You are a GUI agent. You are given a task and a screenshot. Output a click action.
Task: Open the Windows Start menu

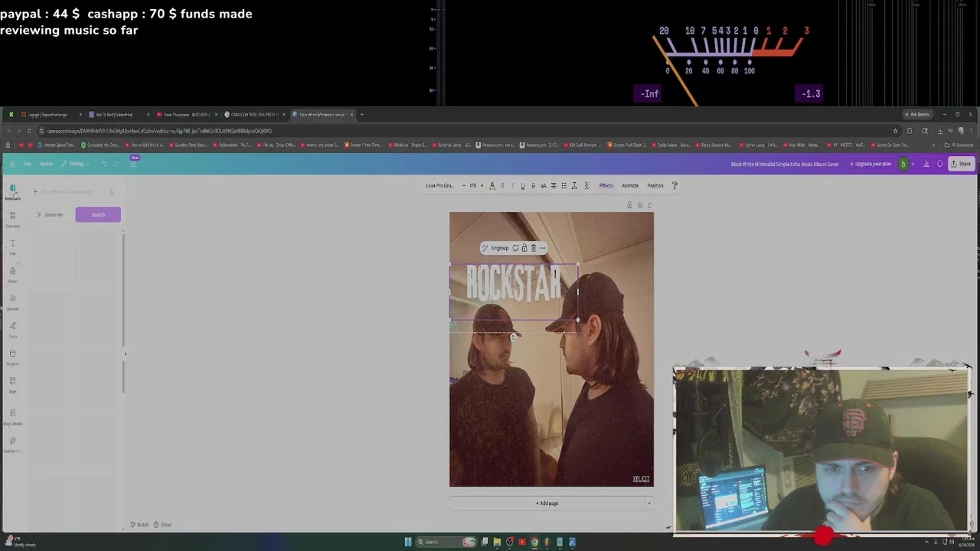pyautogui.click(x=408, y=542)
